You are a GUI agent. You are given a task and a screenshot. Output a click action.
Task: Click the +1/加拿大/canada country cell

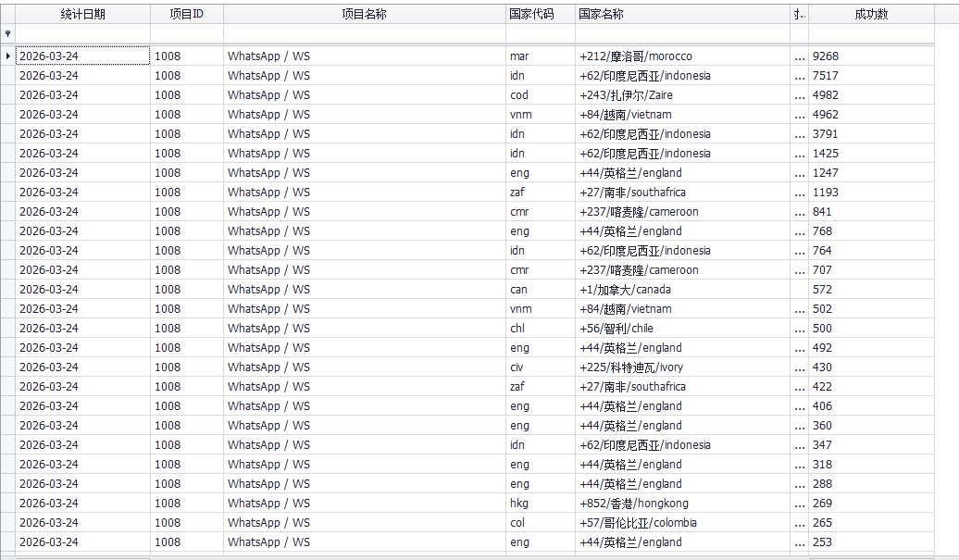click(682, 289)
